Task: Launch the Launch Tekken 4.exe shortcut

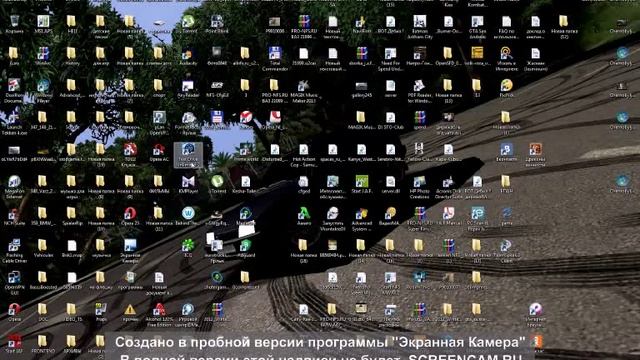Action: [x=14, y=123]
